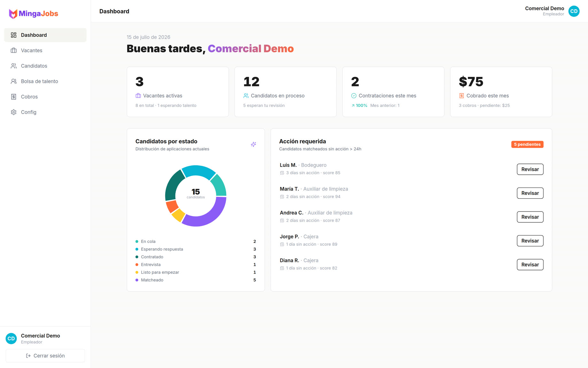This screenshot has width=588, height=368.
Task: Click the '15 de julio de 2026' date
Action: (x=148, y=37)
